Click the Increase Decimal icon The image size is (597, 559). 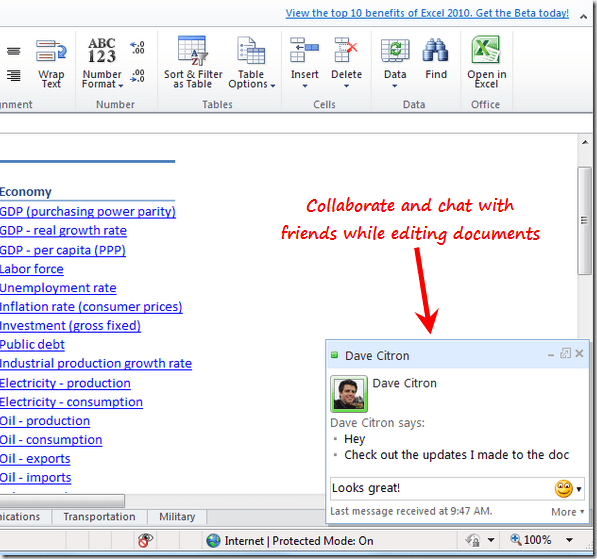pos(137,48)
